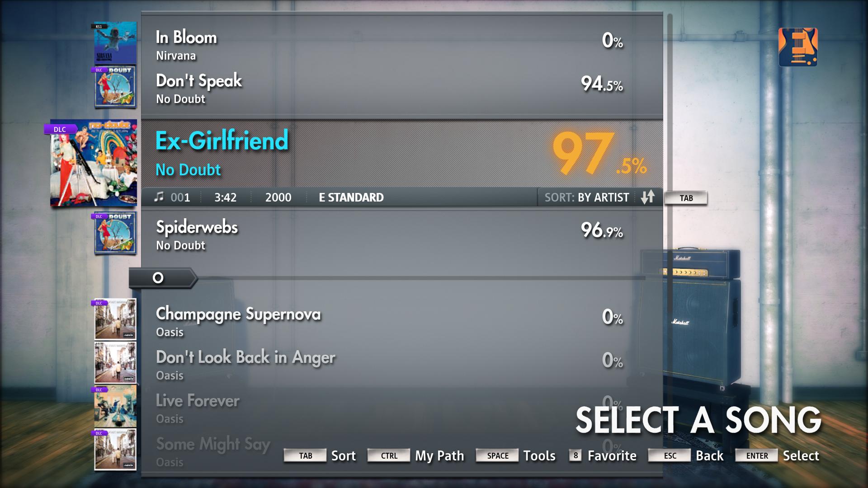Toggle the sort direction arrow up/down
868x488 pixels.
click(649, 197)
